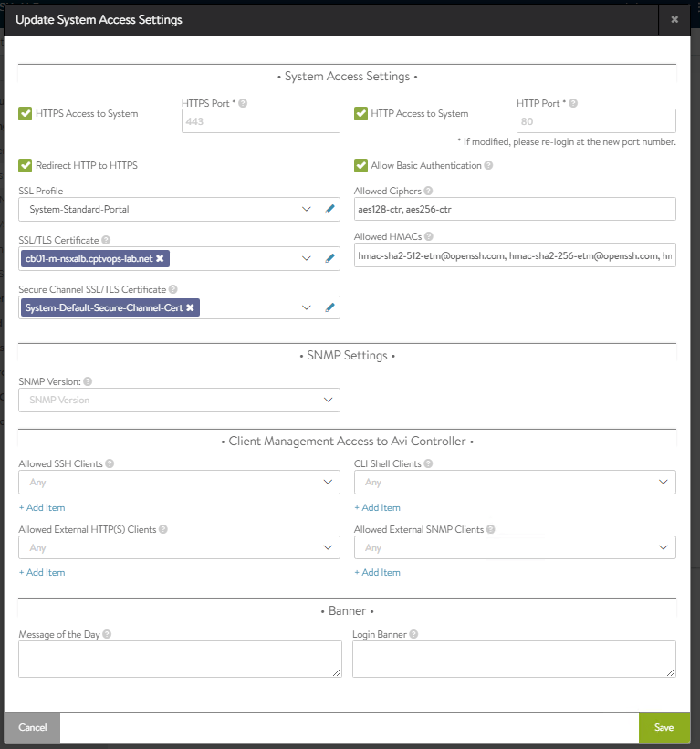Remove System-Default-Secure-Channel-Cert tag
Viewport: 700px width, 749px height.
190,308
